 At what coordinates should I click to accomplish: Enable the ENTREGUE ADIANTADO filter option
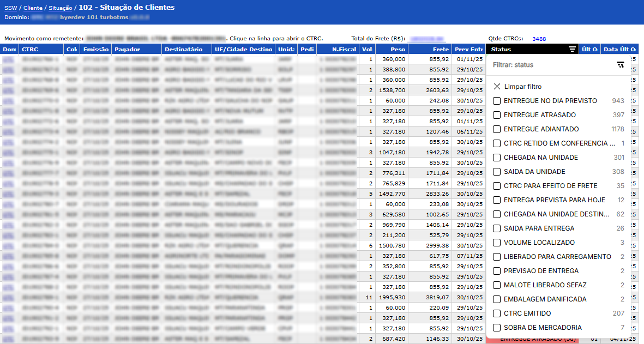click(x=496, y=129)
